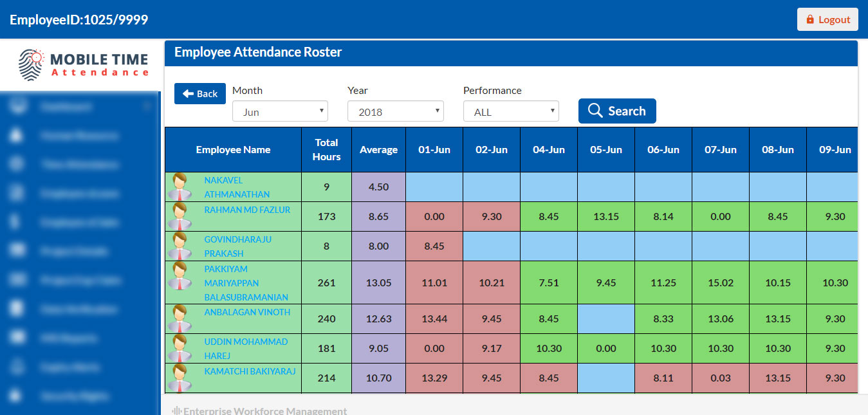Click Rahman MD Fazlur's avatar icon
868x415 pixels.
pyautogui.click(x=180, y=216)
